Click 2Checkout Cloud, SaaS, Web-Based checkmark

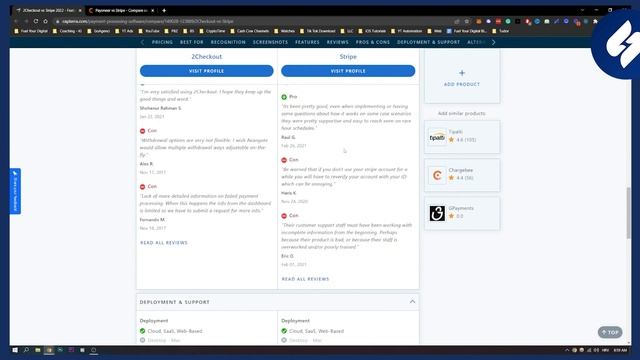[142, 331]
